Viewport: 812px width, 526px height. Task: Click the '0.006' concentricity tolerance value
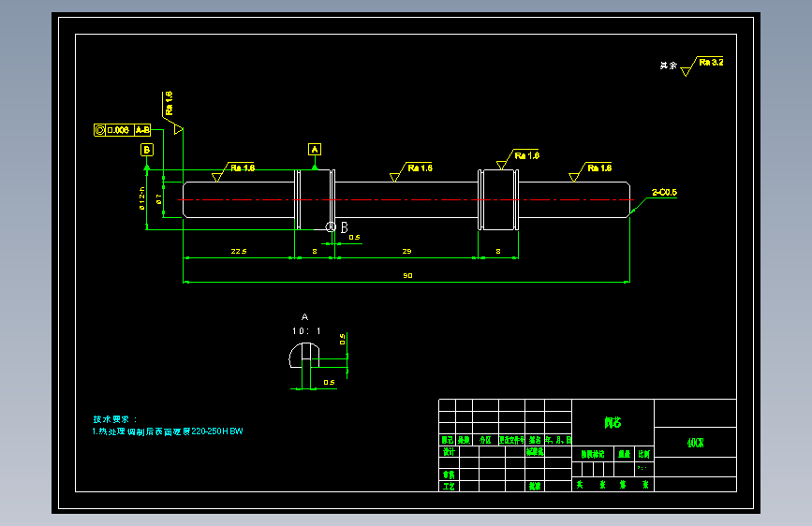[120, 130]
